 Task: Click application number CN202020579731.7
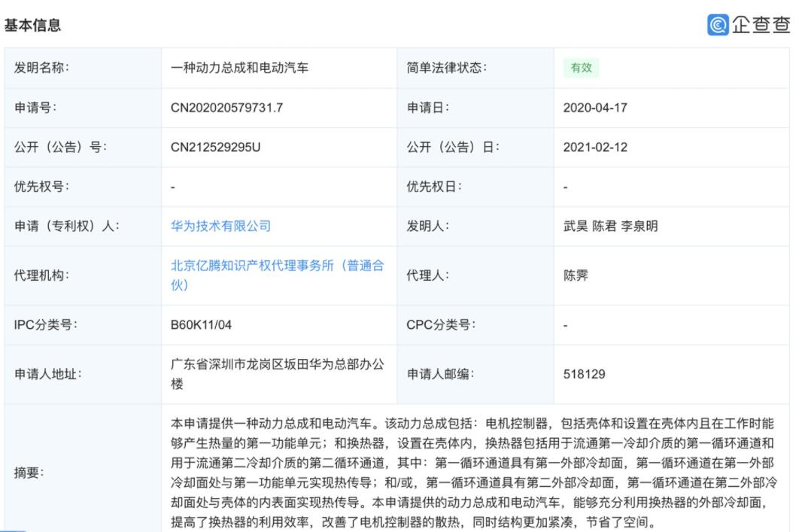226,108
